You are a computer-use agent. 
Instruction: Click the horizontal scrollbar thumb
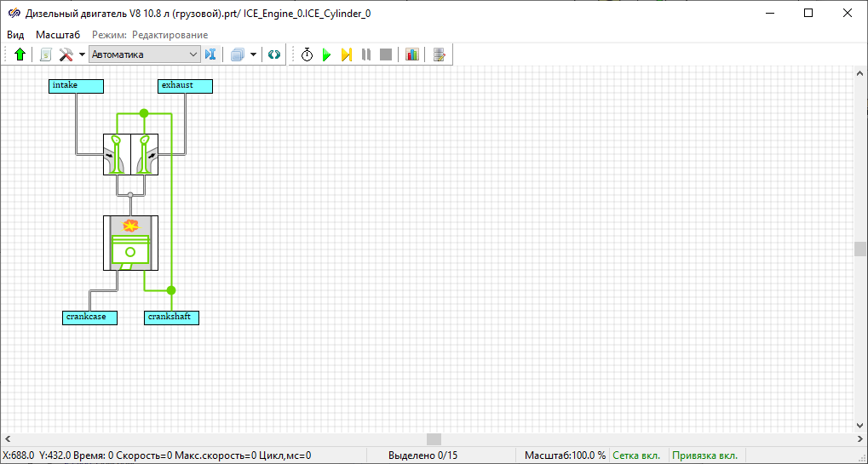(x=434, y=439)
